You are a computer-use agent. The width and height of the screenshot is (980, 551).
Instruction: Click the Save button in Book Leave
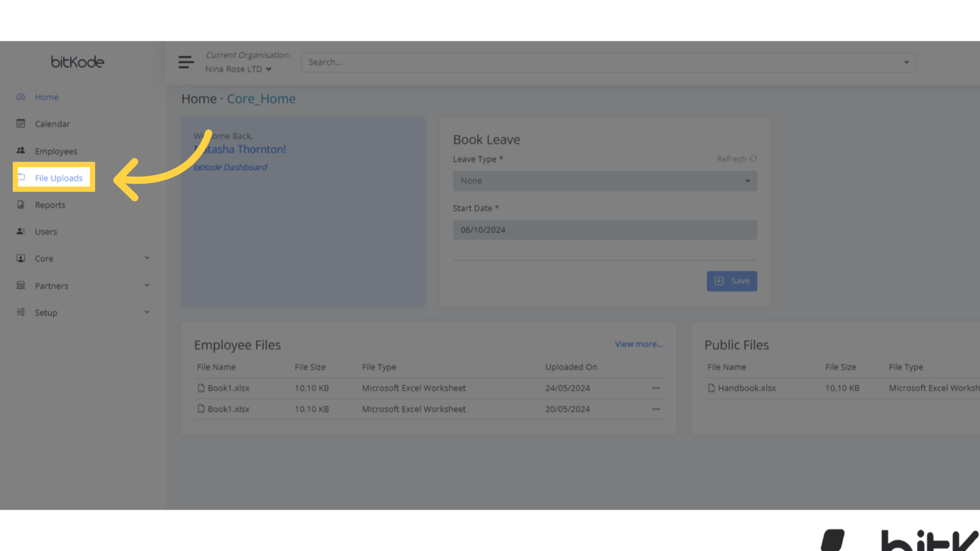pos(731,281)
